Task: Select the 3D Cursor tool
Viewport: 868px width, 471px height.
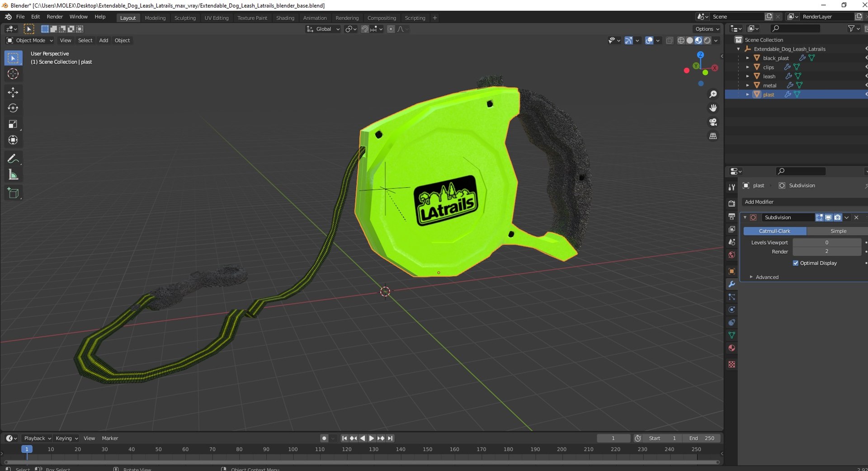Action: click(x=13, y=74)
